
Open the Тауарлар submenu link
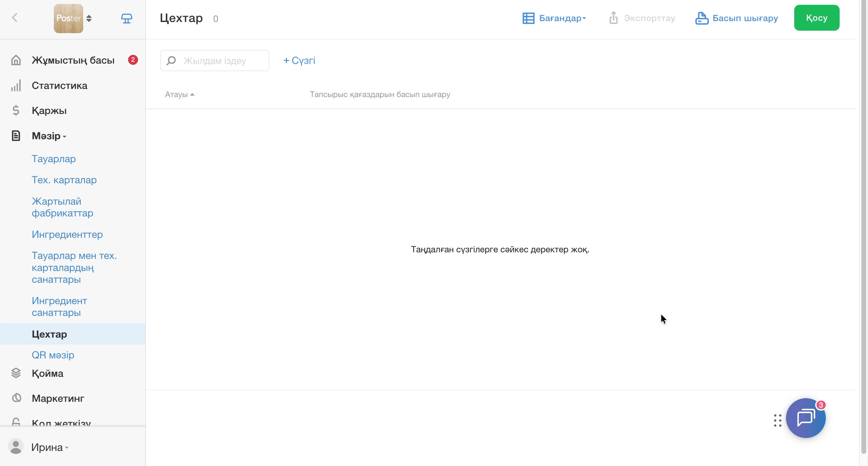point(54,159)
